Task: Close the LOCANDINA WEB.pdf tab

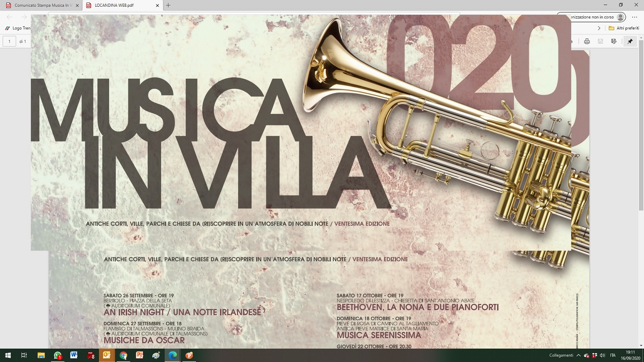Action: (x=158, y=5)
